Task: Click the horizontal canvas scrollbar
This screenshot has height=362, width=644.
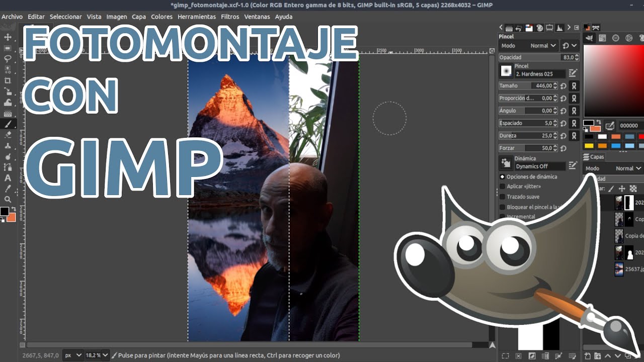Action: 250,345
